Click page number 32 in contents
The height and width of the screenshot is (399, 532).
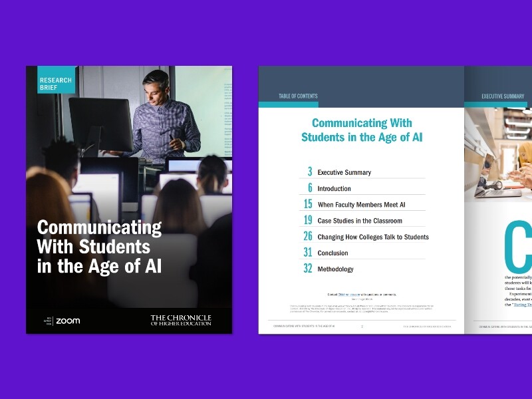pyautogui.click(x=307, y=269)
